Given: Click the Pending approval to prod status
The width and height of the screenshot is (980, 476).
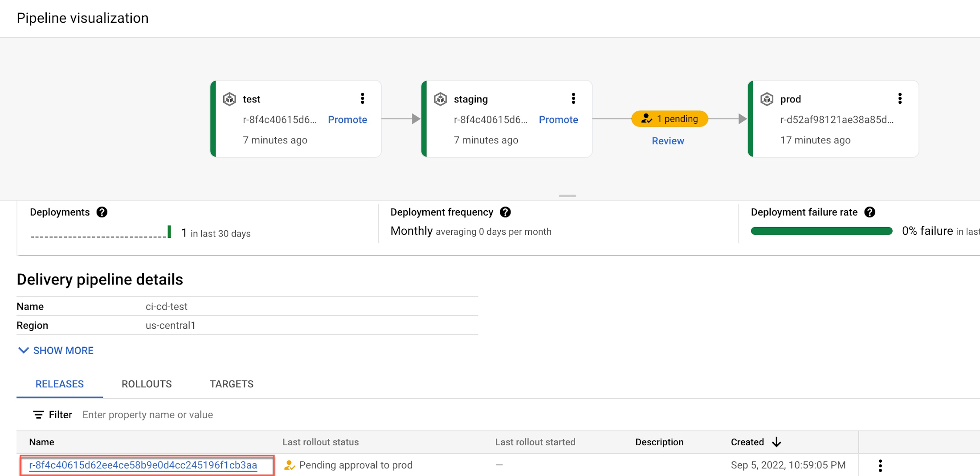Looking at the screenshot, I should pyautogui.click(x=355, y=465).
